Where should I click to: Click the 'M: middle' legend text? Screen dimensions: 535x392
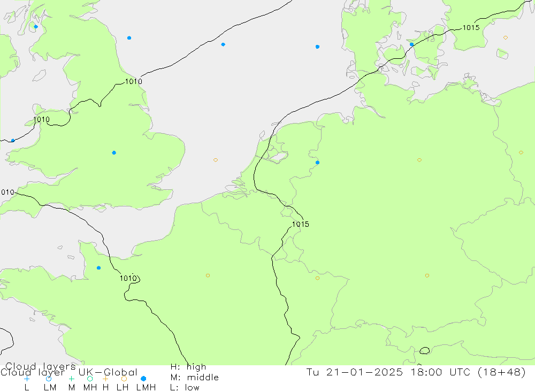(195, 378)
